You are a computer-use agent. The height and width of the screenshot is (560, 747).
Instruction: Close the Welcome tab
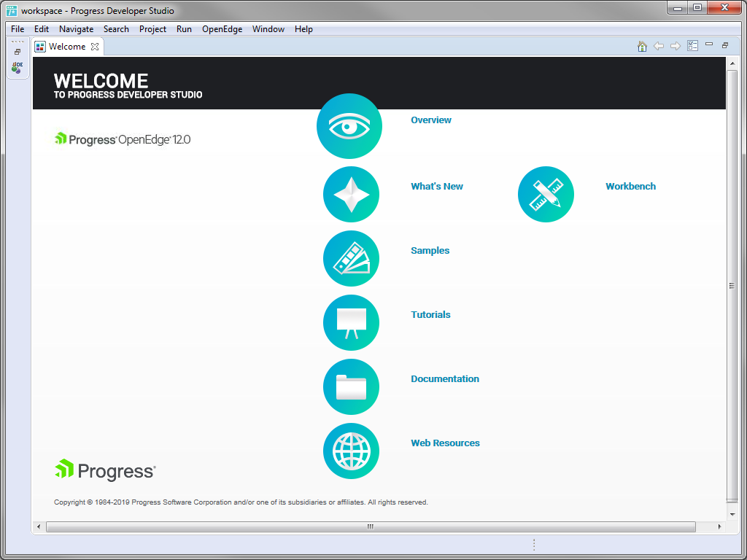point(95,47)
